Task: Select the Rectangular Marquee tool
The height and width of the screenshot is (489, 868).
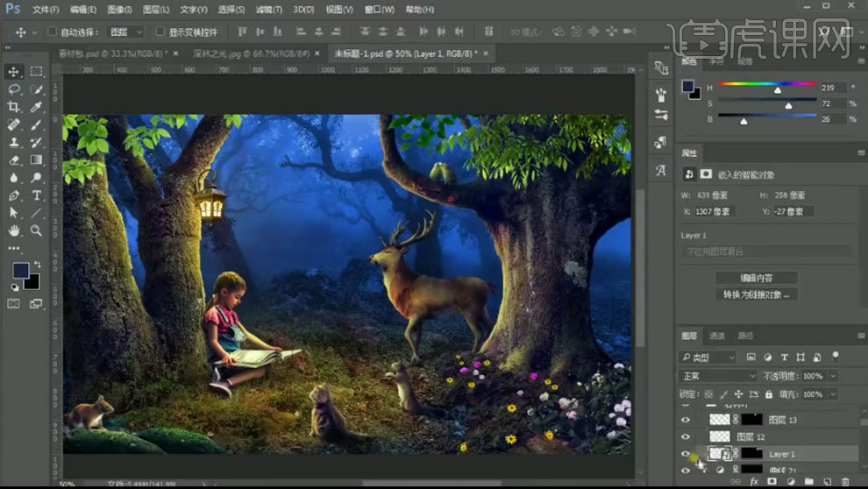Action: pos(36,71)
